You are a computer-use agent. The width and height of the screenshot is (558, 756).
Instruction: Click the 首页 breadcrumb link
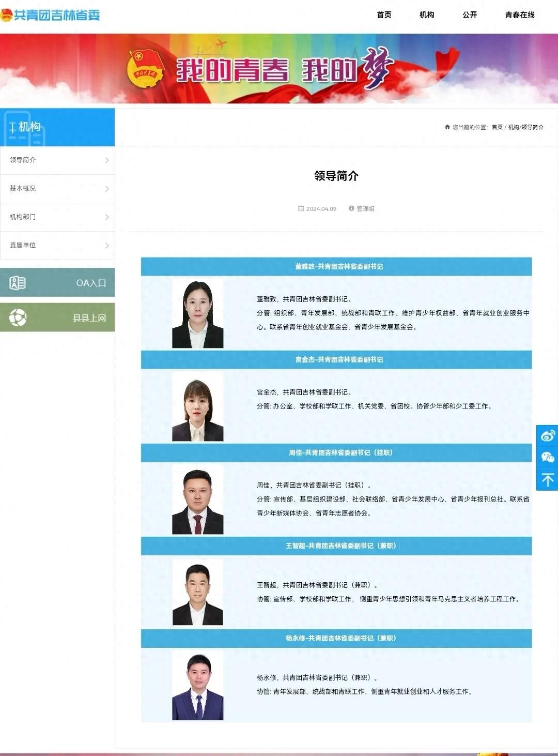(497, 127)
